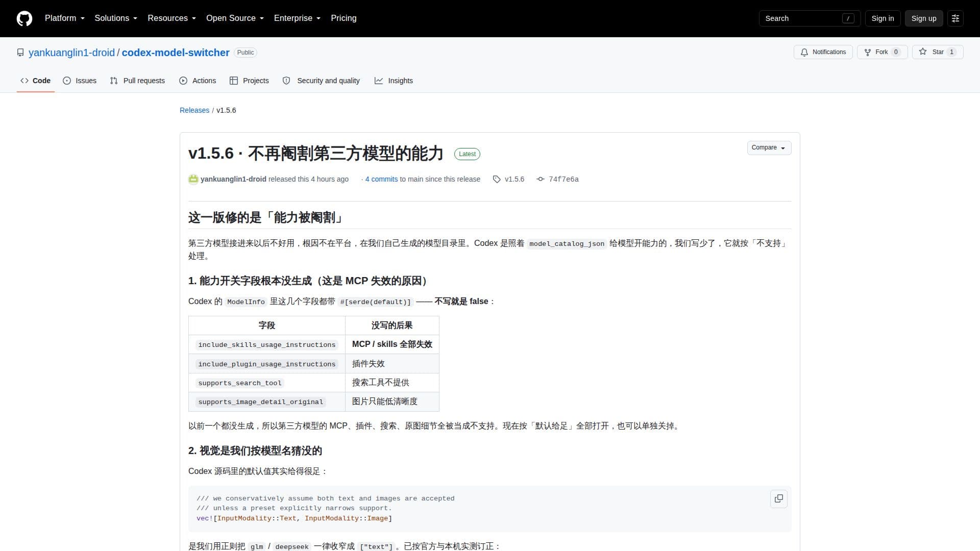This screenshot has height=551, width=980.
Task: Click the Latest release badge
Action: coord(467,154)
